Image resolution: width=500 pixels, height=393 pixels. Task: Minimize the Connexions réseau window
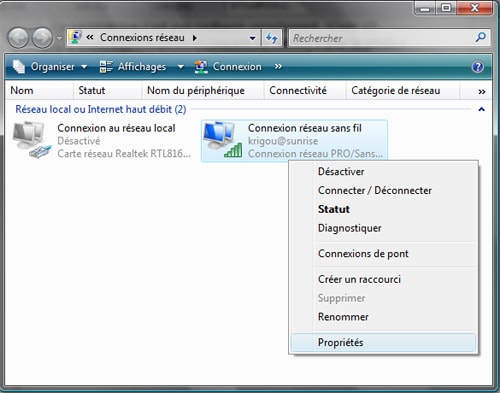coord(425,8)
